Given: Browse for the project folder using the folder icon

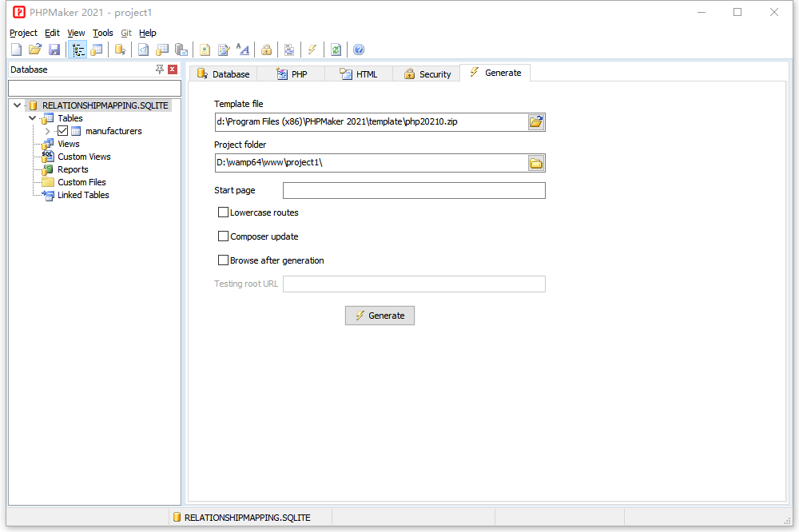Looking at the screenshot, I should (536, 163).
